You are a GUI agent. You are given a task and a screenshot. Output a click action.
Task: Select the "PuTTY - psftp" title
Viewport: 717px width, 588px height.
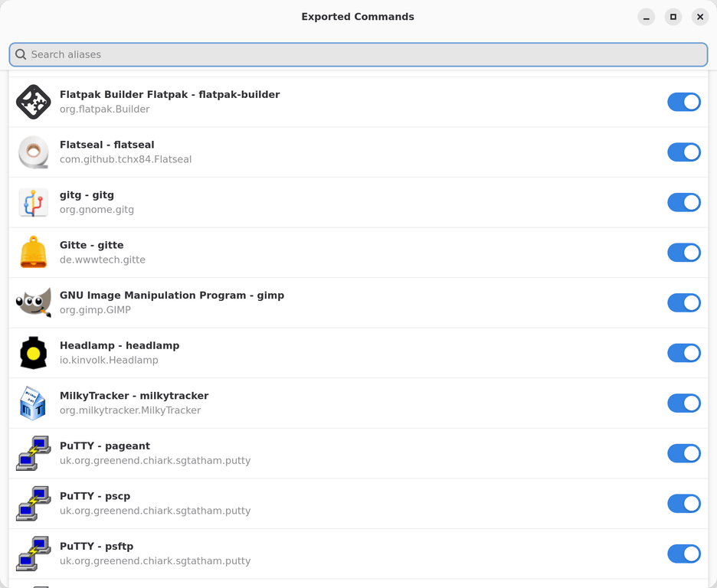(x=97, y=547)
